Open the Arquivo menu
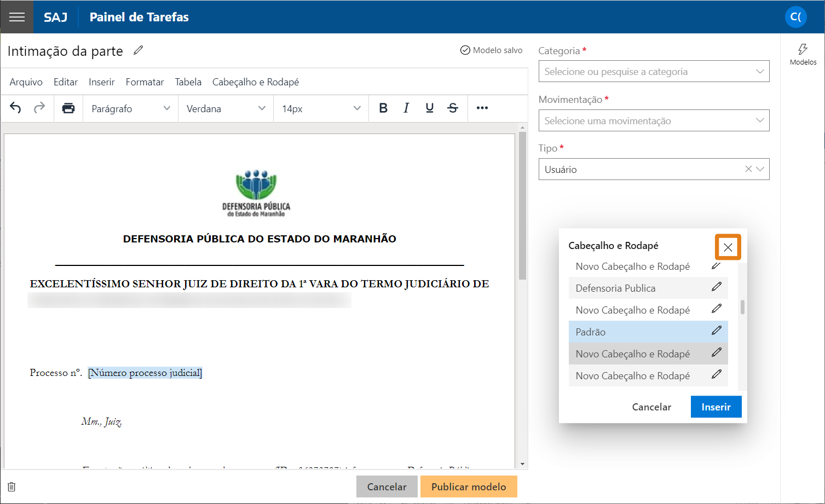Image resolution: width=825 pixels, height=504 pixels. 26,82
